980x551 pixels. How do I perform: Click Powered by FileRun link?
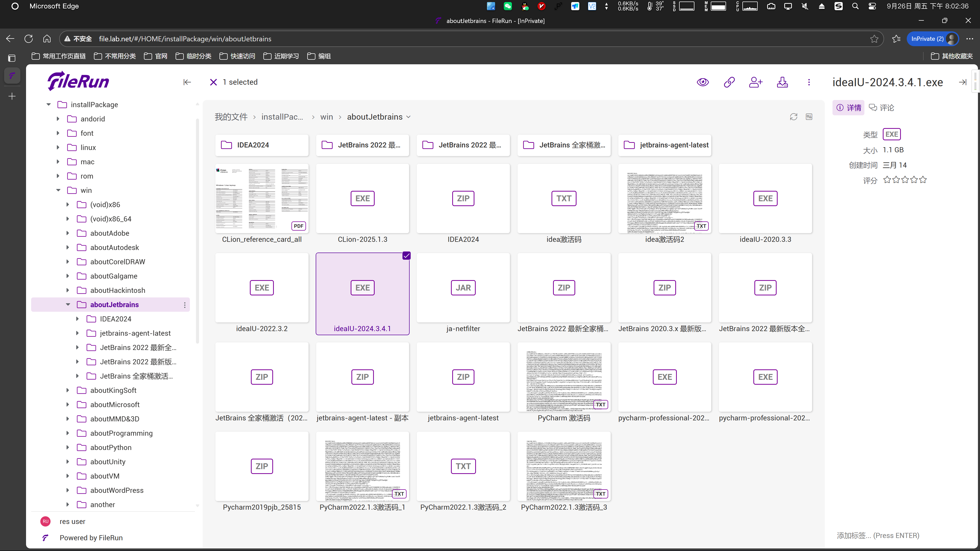(x=91, y=537)
